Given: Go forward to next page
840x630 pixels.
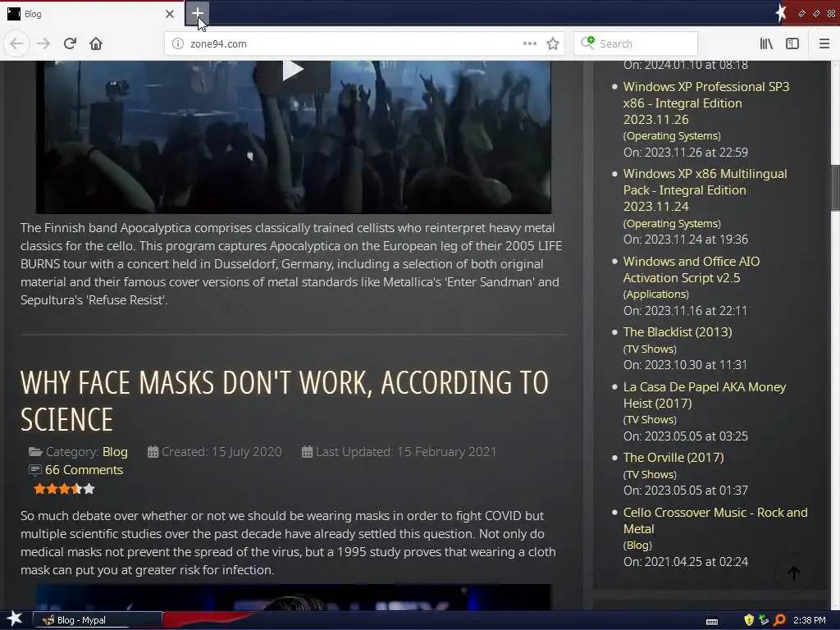Looking at the screenshot, I should (x=43, y=43).
